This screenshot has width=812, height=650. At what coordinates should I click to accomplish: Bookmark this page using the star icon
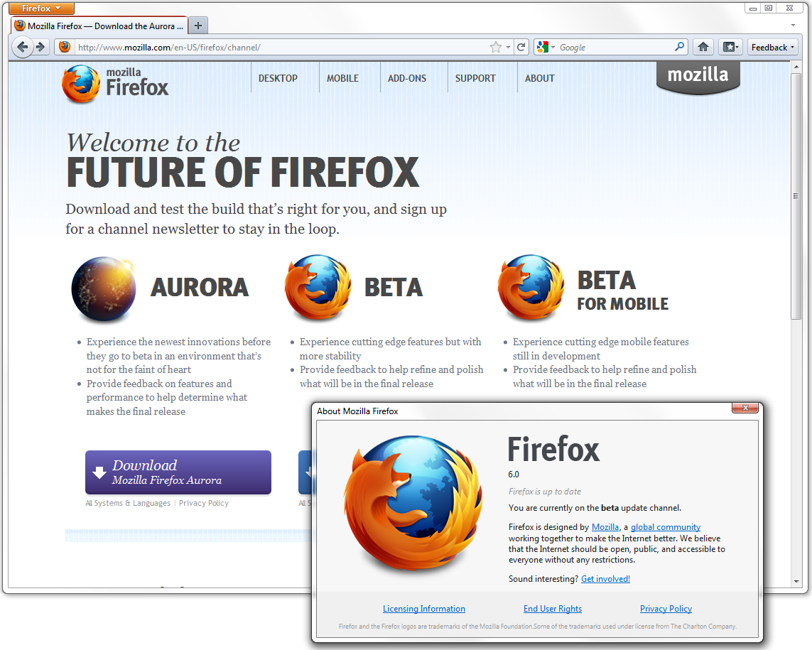[x=497, y=46]
